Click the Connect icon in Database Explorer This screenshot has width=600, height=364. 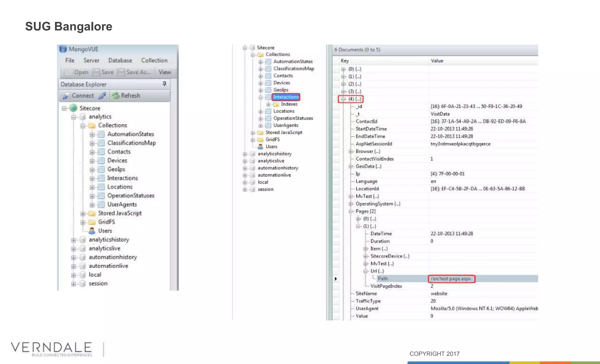pos(67,96)
